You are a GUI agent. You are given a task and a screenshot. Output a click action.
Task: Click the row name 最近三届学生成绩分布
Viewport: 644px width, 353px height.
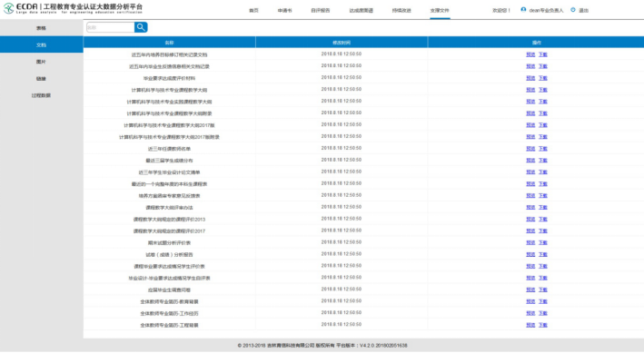click(x=169, y=161)
